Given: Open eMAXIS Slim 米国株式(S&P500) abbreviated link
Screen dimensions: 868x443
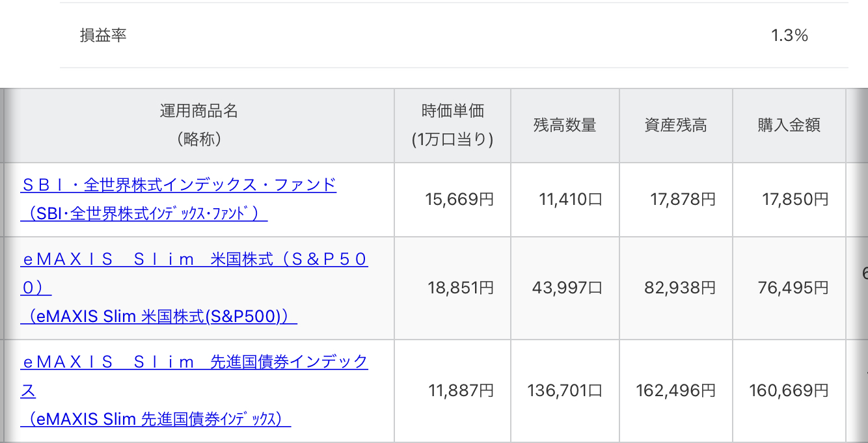Looking at the screenshot, I should tap(159, 317).
